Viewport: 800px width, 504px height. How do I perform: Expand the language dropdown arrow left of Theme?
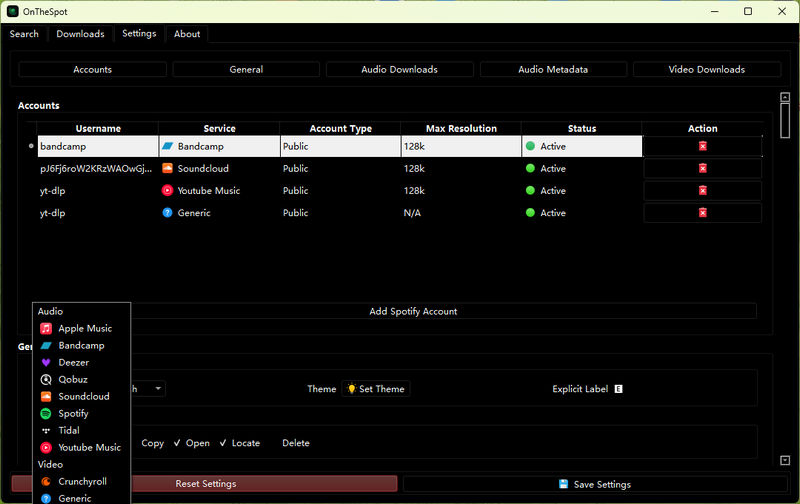158,389
